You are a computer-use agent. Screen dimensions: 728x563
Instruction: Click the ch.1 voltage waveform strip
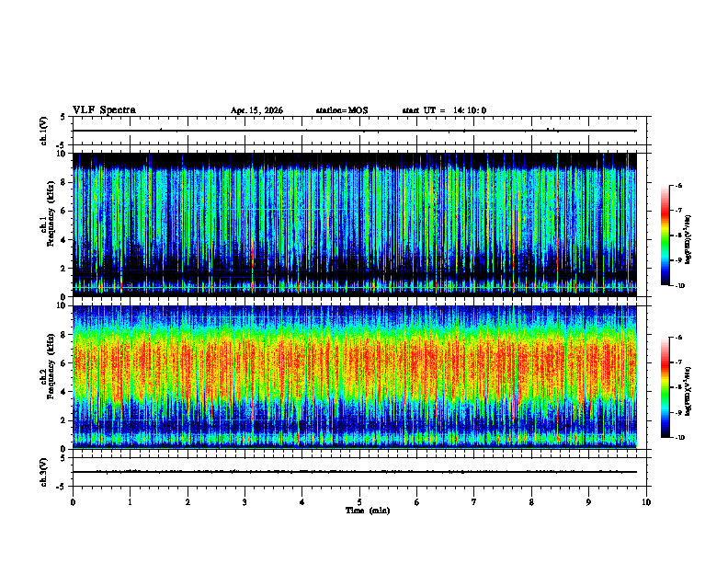coord(359,131)
